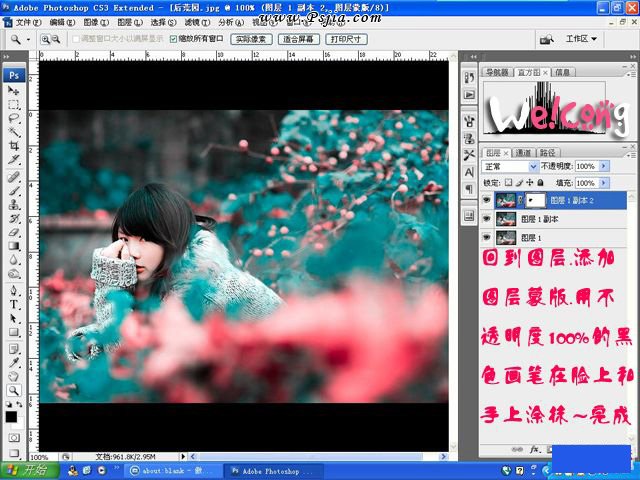Screen dimensions: 640x480
Task: Select the Magic Wand tool
Action: click(x=13, y=132)
